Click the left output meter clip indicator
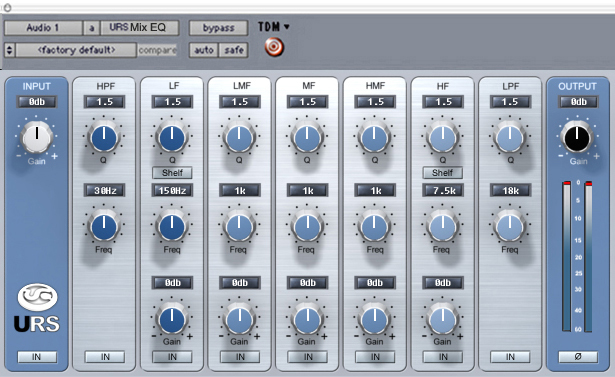This screenshot has width=615, height=377. pyautogui.click(x=567, y=183)
